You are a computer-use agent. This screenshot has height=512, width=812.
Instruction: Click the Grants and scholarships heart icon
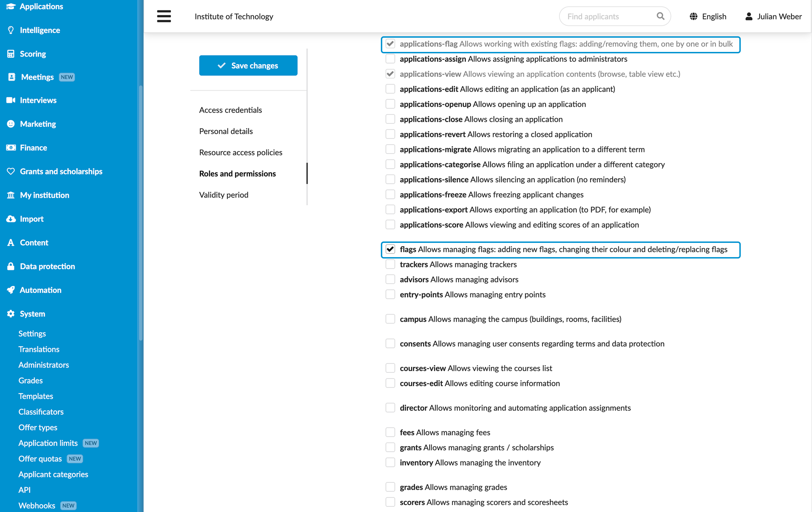coord(11,171)
